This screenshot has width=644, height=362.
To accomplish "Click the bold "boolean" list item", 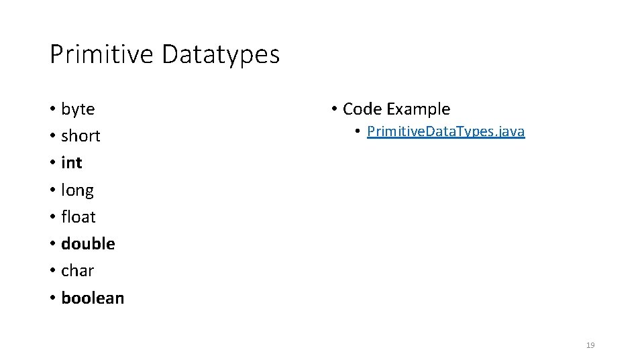I will (x=93, y=298).
